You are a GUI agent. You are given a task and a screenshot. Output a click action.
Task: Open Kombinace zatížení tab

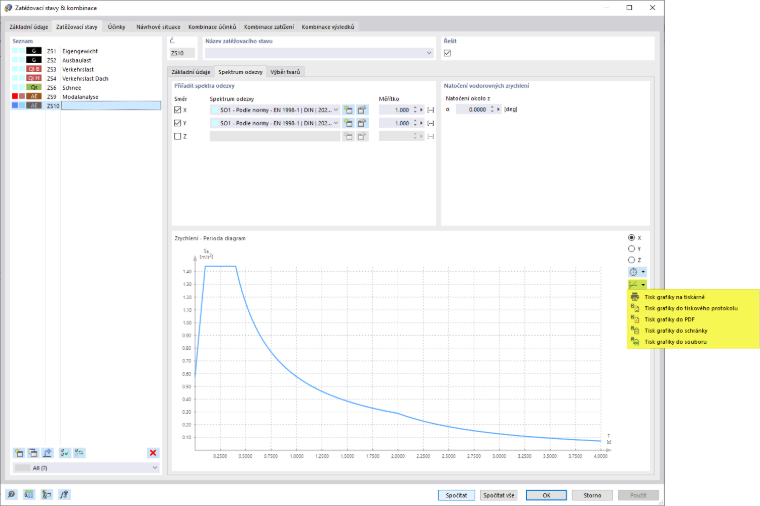(x=269, y=27)
